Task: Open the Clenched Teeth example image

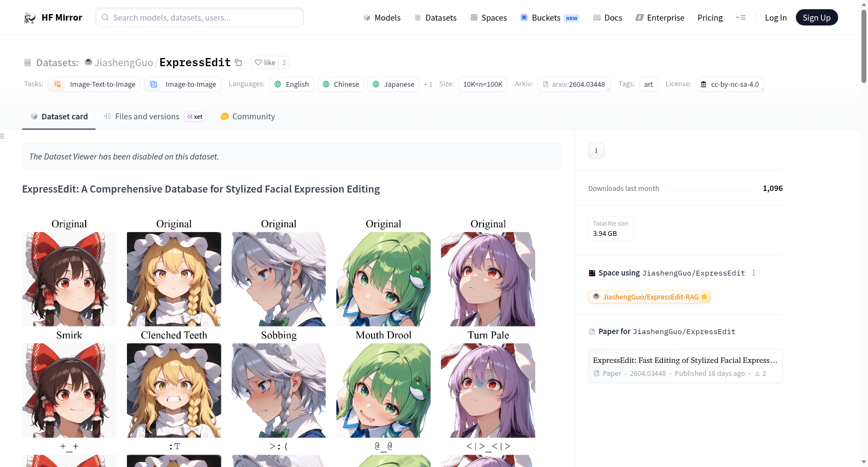Action: [174, 391]
